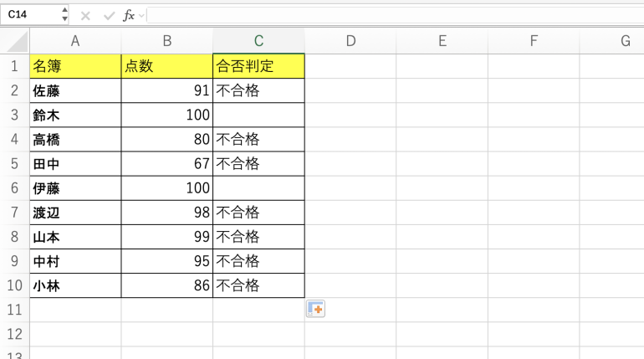Select column C header
The height and width of the screenshot is (359, 644).
click(x=258, y=40)
